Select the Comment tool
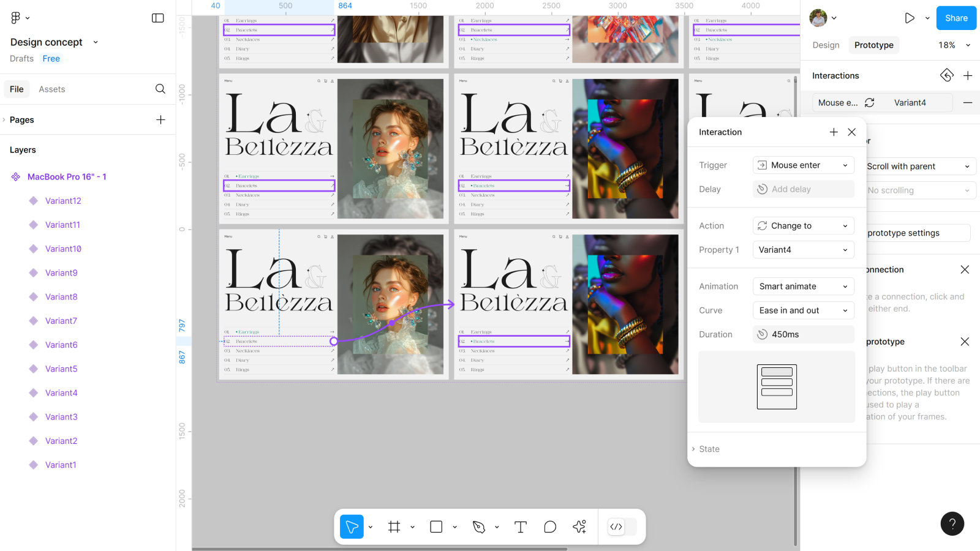Screen dimensions: 980x551 [x=550, y=527]
